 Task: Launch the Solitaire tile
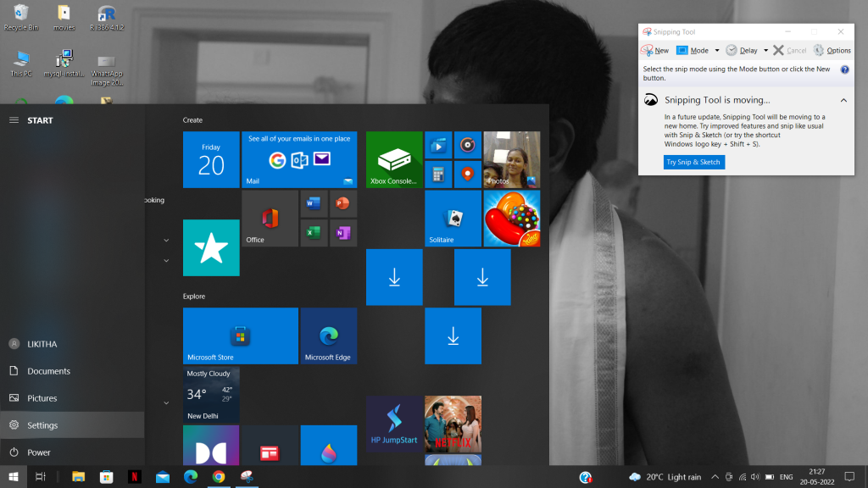coord(453,219)
